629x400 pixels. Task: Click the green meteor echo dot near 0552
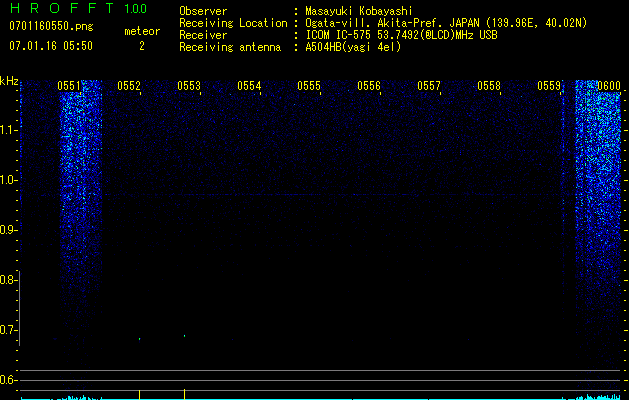(x=140, y=339)
